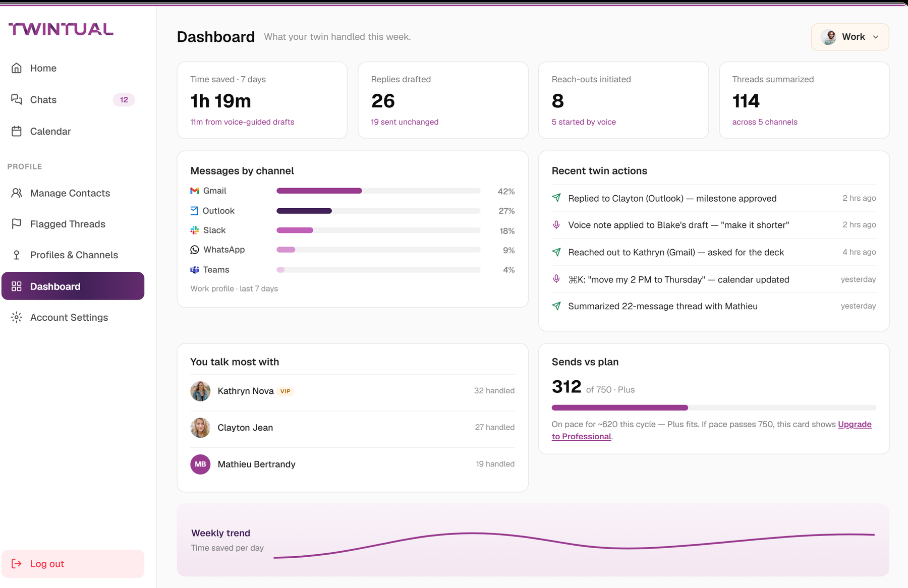Open Chats via the speech bubbles icon

click(17, 99)
